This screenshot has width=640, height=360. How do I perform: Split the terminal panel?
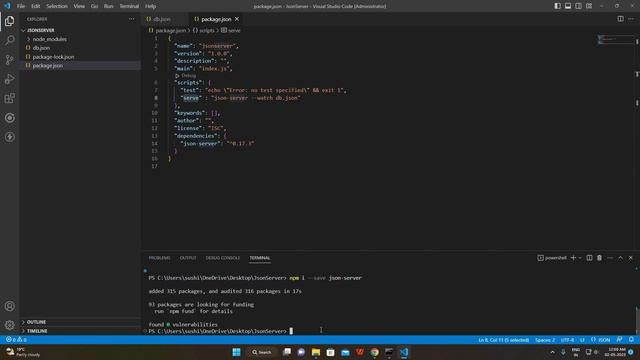(589, 258)
